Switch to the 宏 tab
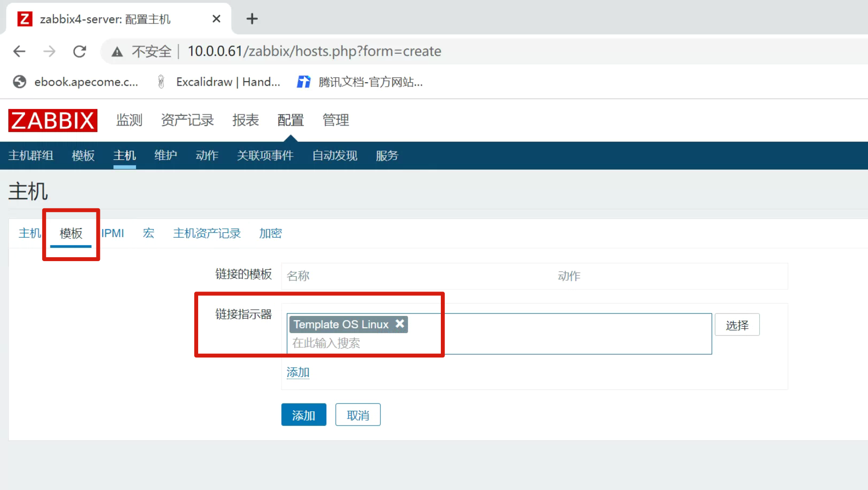This screenshot has height=490, width=868. point(148,233)
